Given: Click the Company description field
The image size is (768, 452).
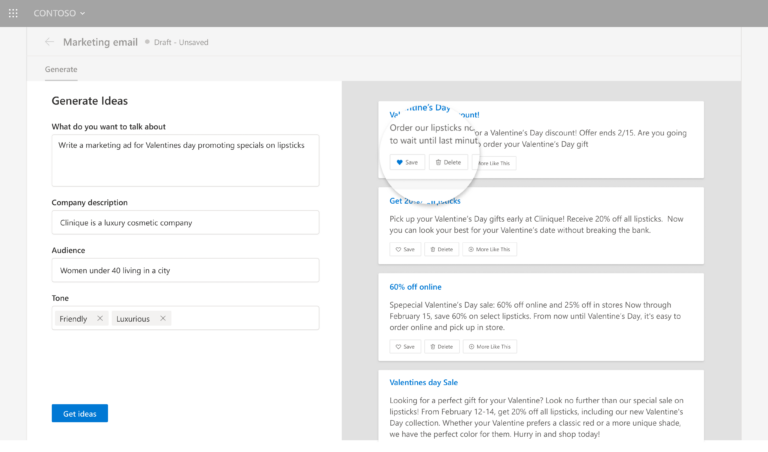Looking at the screenshot, I should point(185,222).
